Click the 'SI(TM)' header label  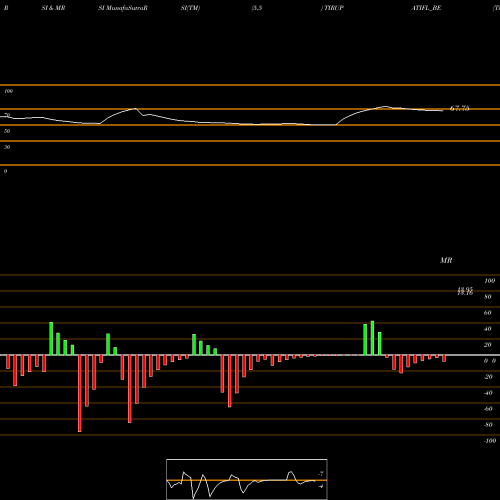point(190,8)
